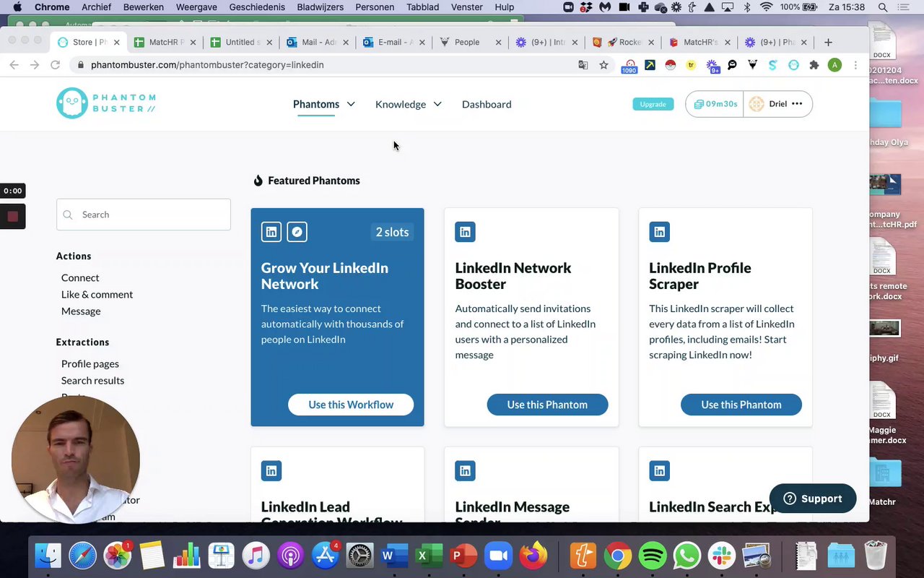Image resolution: width=924 pixels, height=578 pixels.
Task: Open the Chrome three-dot menu
Action: [855, 65]
